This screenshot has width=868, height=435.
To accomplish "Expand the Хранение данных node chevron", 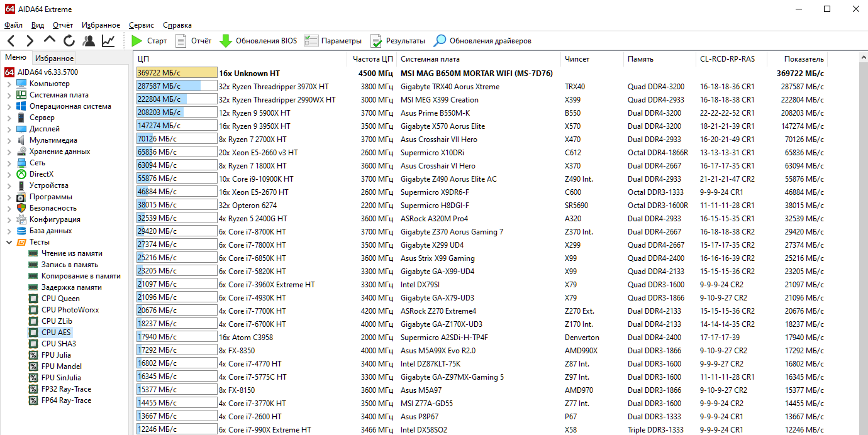I will point(9,151).
